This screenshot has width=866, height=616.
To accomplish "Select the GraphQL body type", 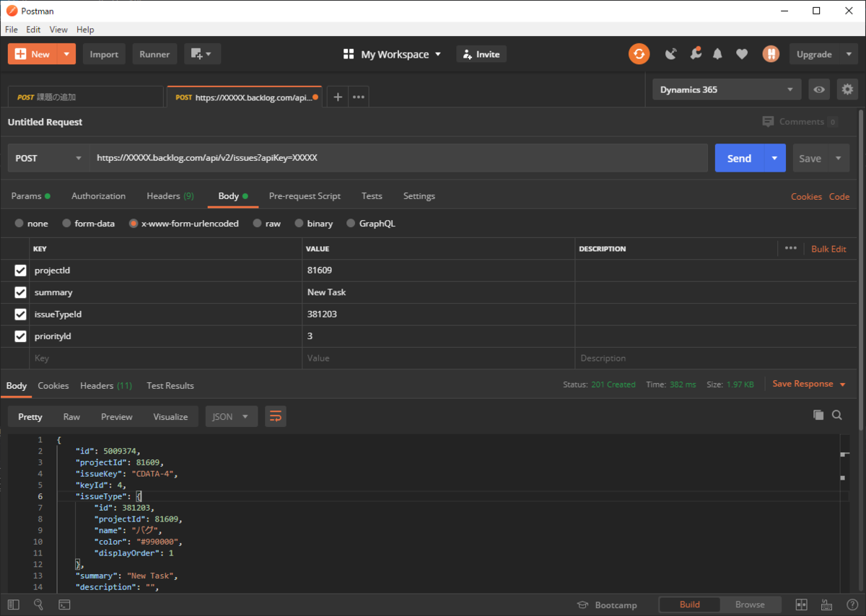I will click(351, 224).
